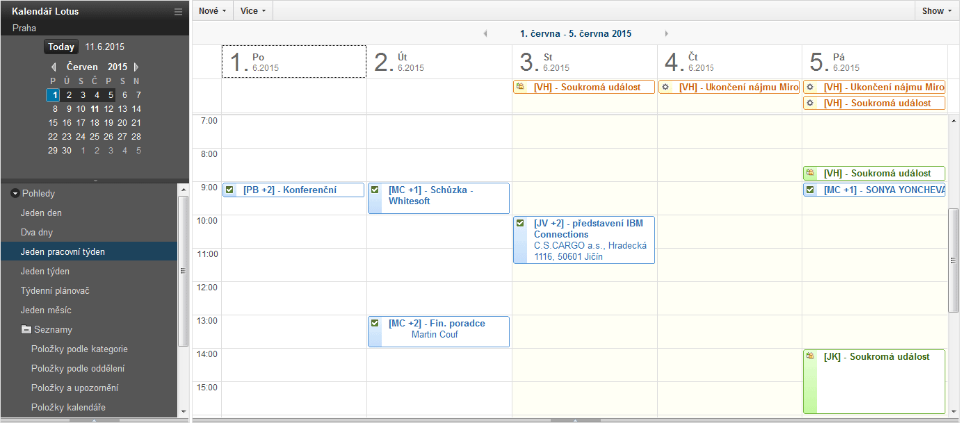Viewport: 960px width, 423px height.
Task: Click icon on Wednesday's Soukromá událost all-day event
Action: pyautogui.click(x=520, y=87)
